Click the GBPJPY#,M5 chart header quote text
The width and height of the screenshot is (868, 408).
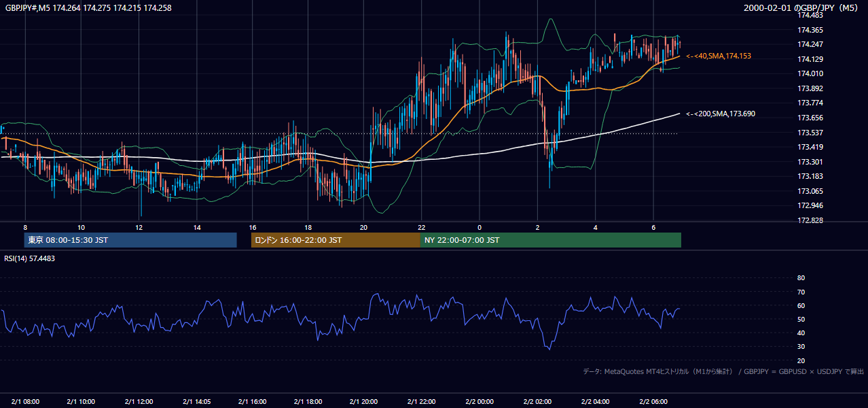[88, 7]
